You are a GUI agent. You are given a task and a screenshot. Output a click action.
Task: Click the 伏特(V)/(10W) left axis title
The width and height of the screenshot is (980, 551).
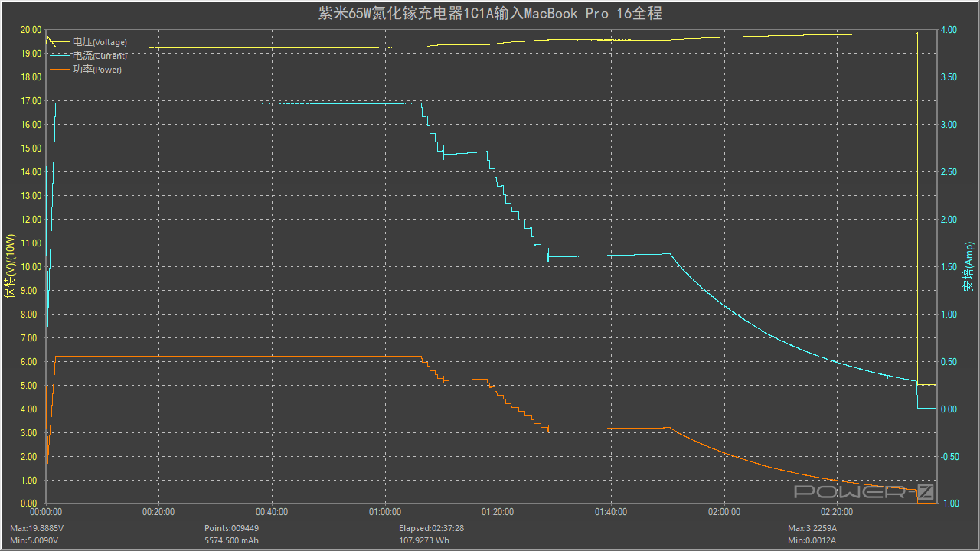click(10, 266)
